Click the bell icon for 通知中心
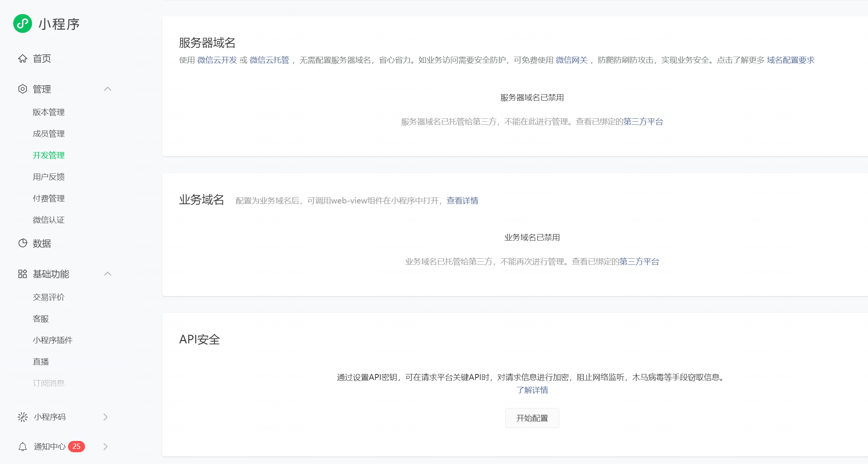Viewport: 868px width, 464px height. pyautogui.click(x=23, y=447)
